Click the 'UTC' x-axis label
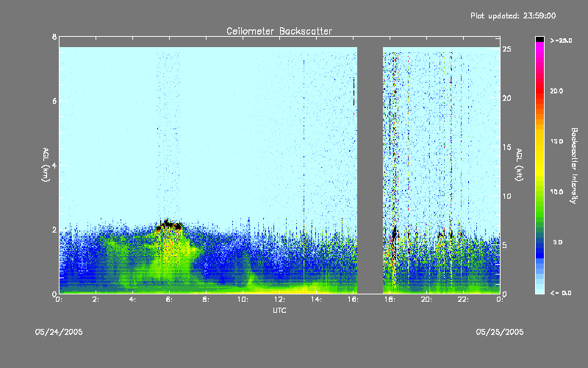This screenshot has width=588, height=368. pyautogui.click(x=279, y=310)
